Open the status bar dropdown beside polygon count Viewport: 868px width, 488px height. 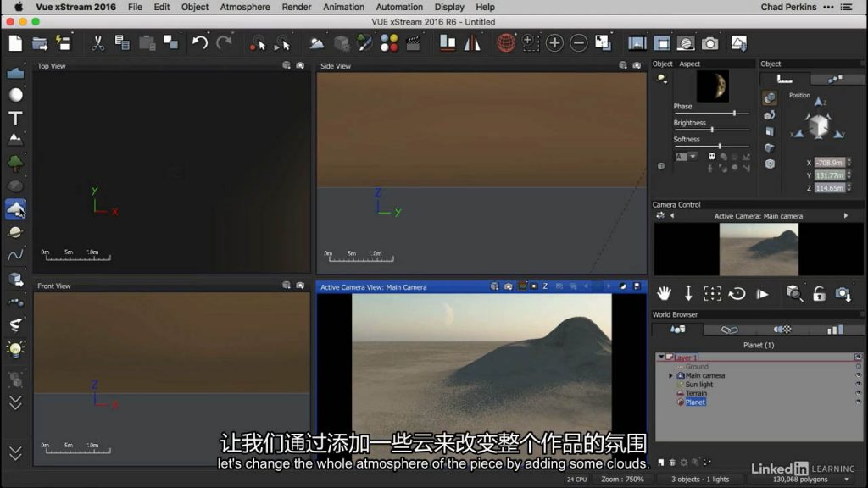click(847, 480)
